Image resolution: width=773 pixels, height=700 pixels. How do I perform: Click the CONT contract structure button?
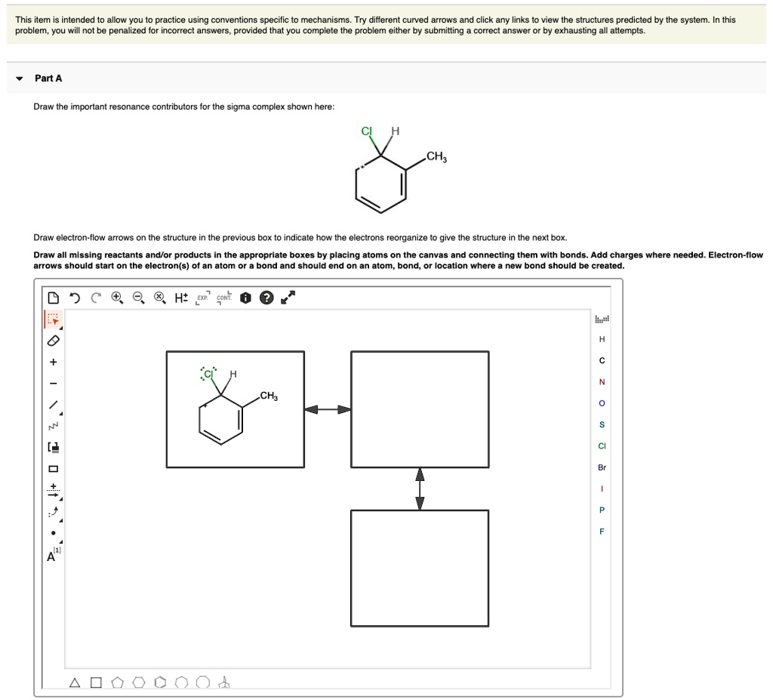click(224, 298)
